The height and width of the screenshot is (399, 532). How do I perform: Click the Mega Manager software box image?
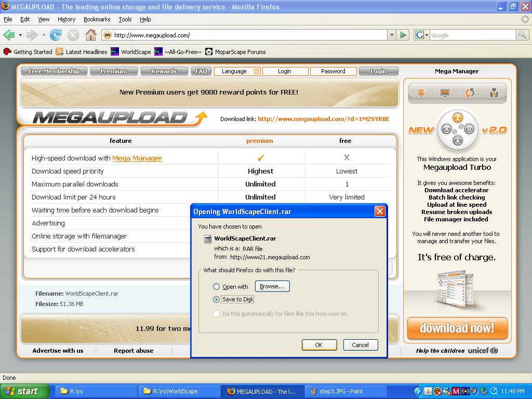coord(456,289)
